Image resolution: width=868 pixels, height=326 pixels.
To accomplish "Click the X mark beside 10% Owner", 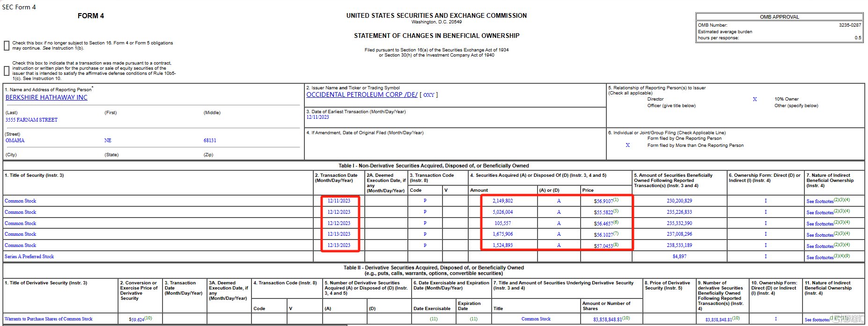I will (x=755, y=99).
